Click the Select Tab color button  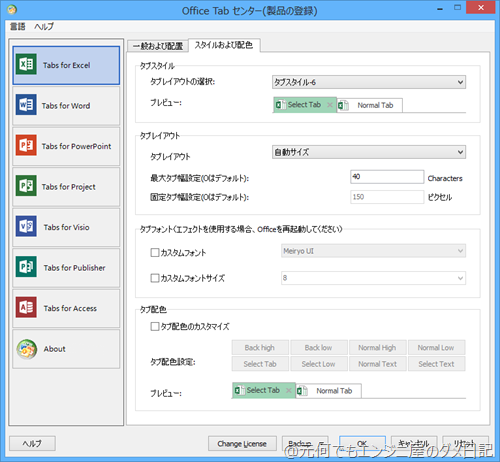(x=260, y=364)
